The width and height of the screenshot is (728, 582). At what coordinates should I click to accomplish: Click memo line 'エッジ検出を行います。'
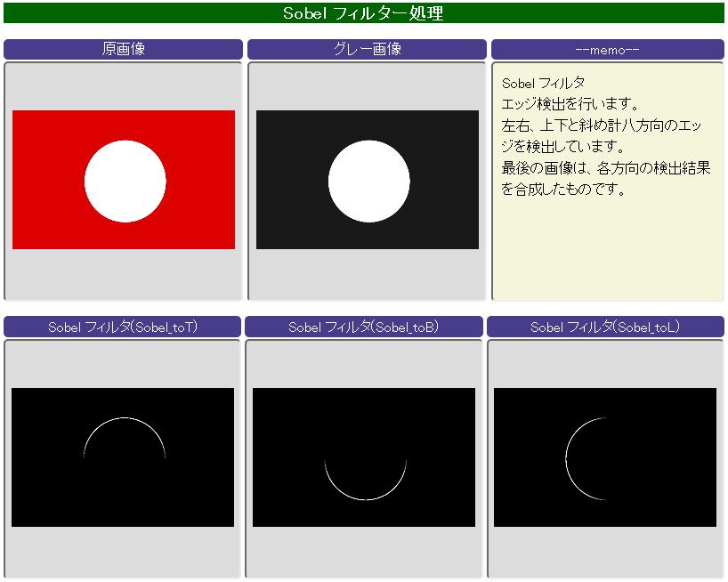570,104
